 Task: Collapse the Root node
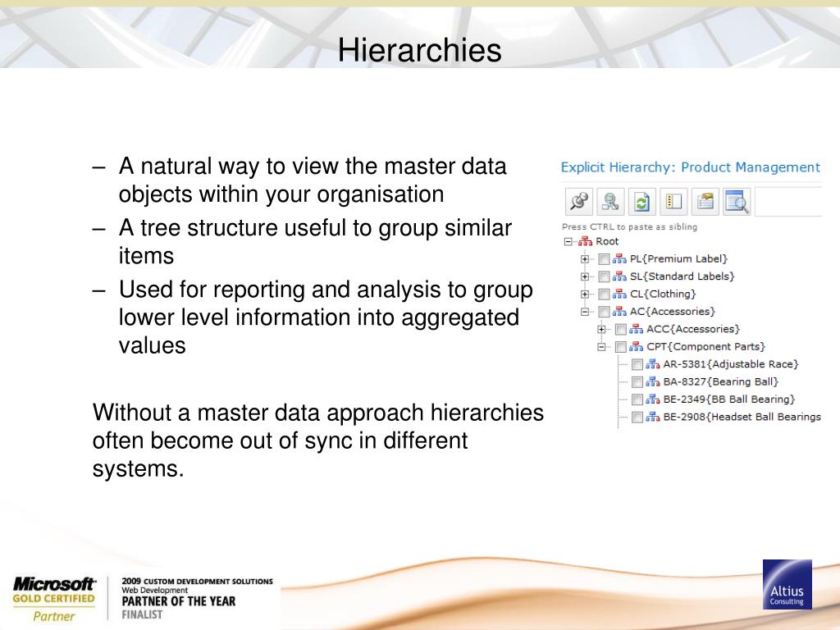[568, 242]
